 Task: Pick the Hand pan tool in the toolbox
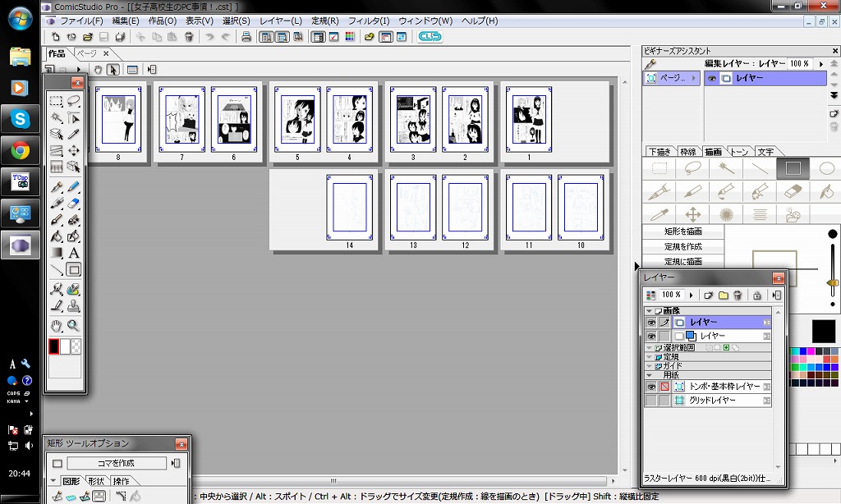point(57,326)
